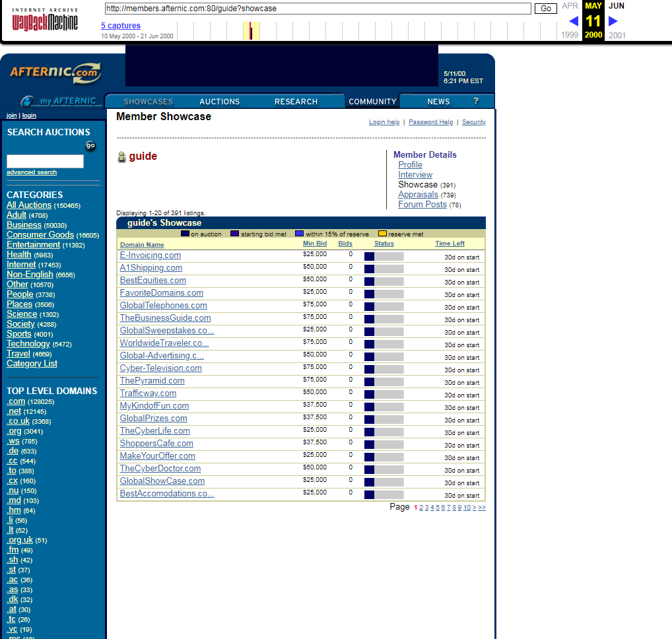Open the All Auctions category
The height and width of the screenshot is (639, 672).
click(28, 205)
